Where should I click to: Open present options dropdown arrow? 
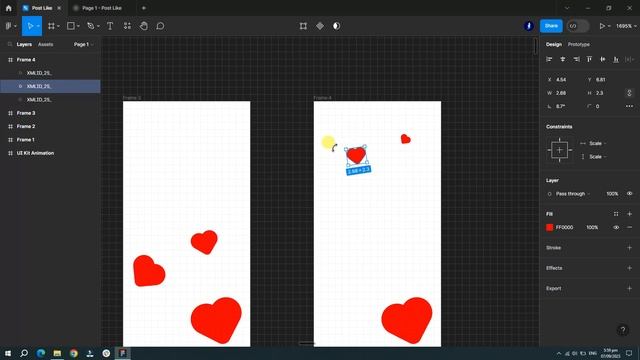tap(609, 26)
